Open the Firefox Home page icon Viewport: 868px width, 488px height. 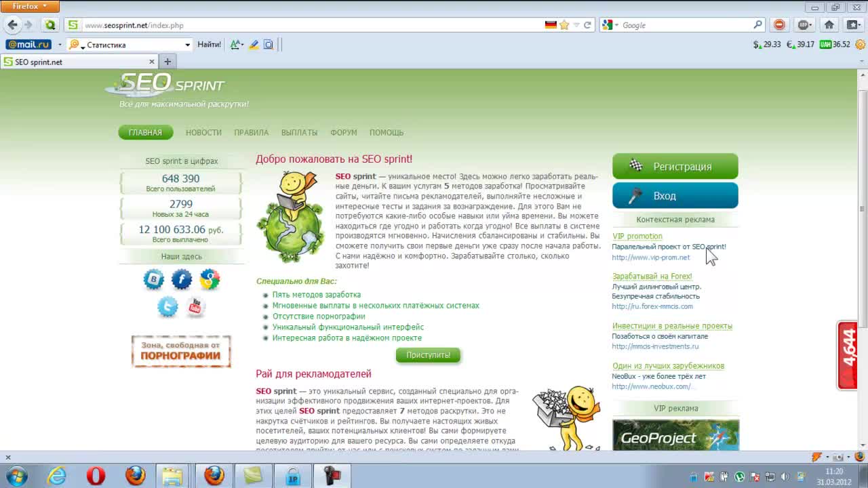coord(829,25)
